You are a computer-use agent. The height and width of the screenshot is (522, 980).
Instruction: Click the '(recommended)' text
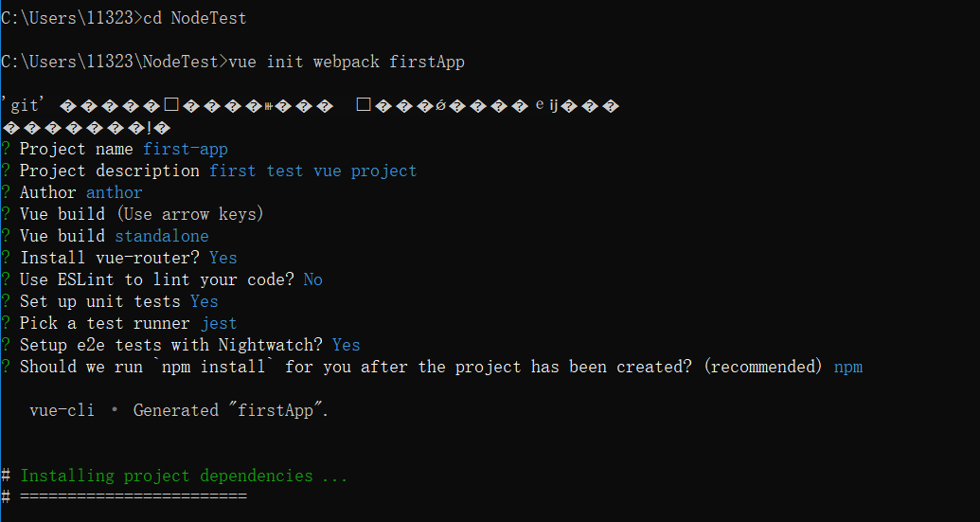pos(763,367)
